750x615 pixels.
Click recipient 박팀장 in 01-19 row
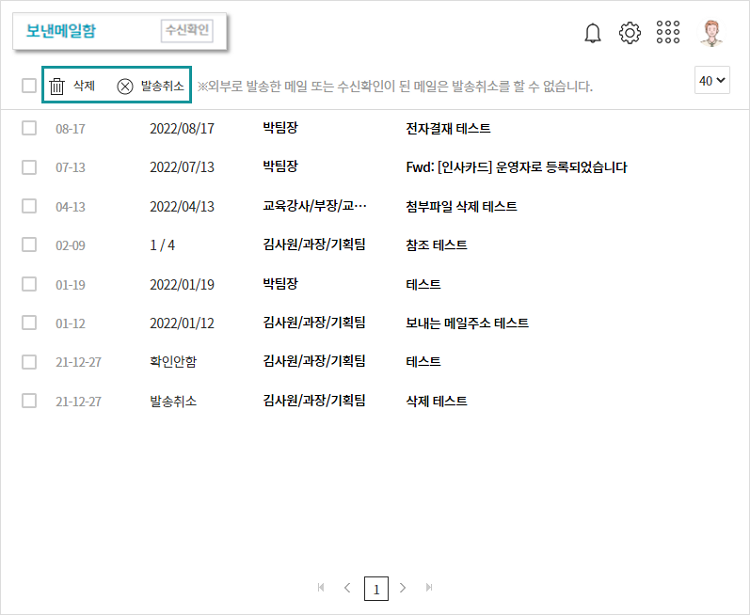[x=280, y=284]
